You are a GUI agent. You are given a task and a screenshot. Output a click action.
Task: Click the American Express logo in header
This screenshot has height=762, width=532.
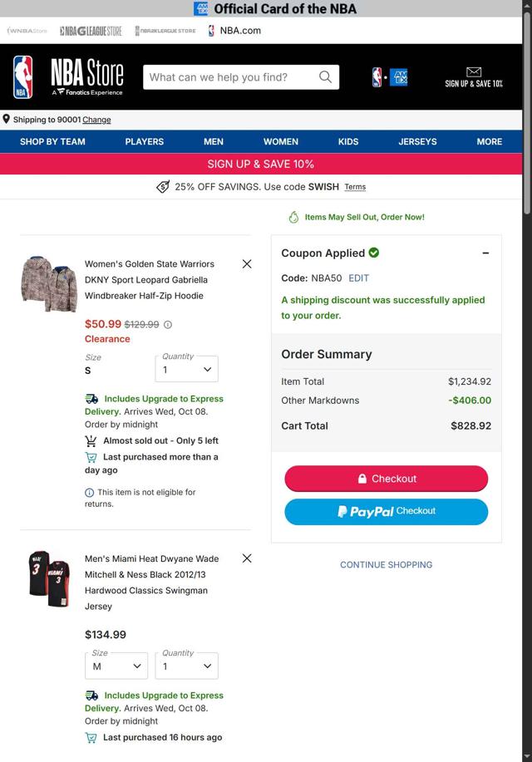point(399,77)
